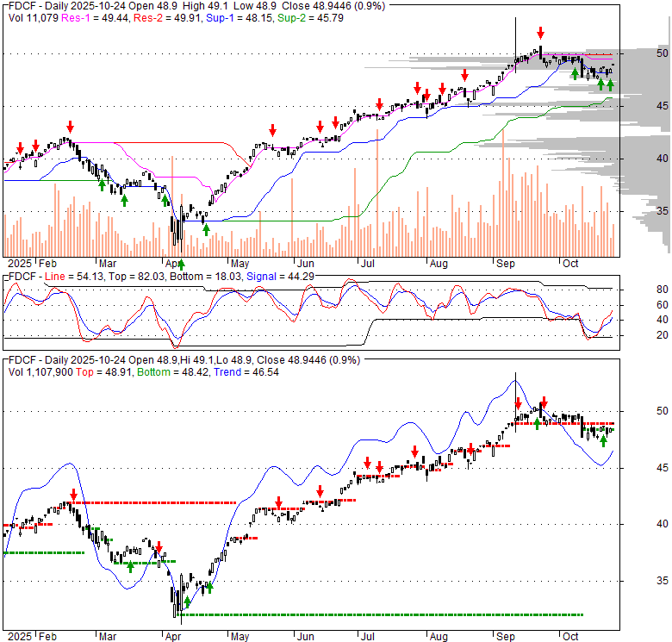Click red sell arrow above late-September peak, top chart
The width and height of the screenshot is (672, 642).
(541, 33)
